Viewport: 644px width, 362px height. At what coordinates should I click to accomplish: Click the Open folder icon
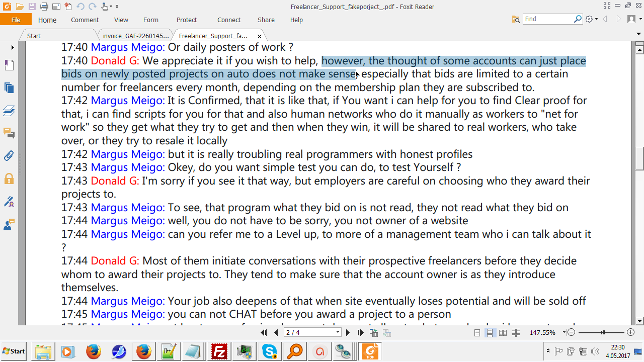tap(20, 7)
